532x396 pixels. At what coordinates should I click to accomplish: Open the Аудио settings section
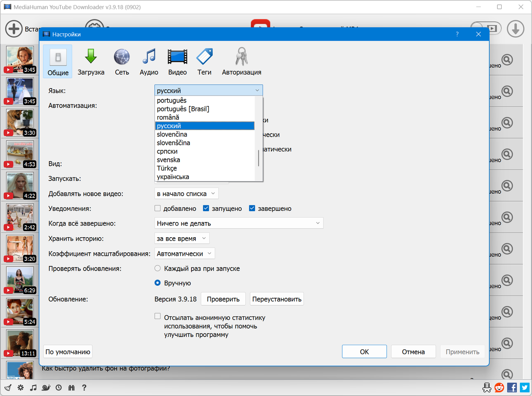[x=149, y=62]
